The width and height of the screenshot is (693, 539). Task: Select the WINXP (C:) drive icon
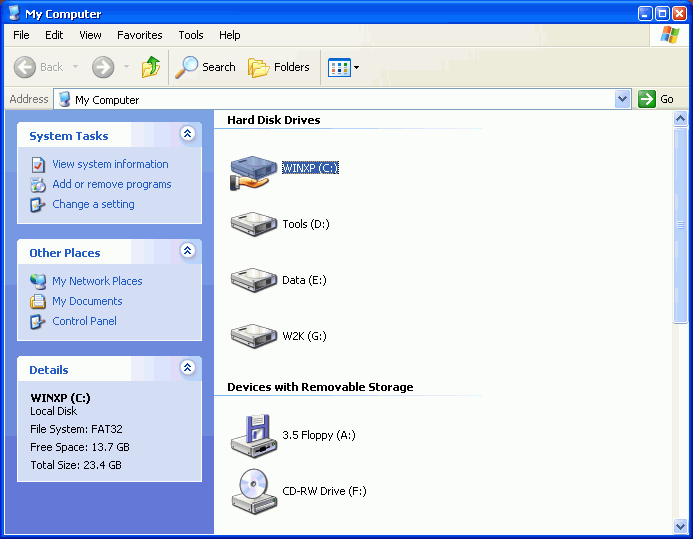(x=253, y=170)
